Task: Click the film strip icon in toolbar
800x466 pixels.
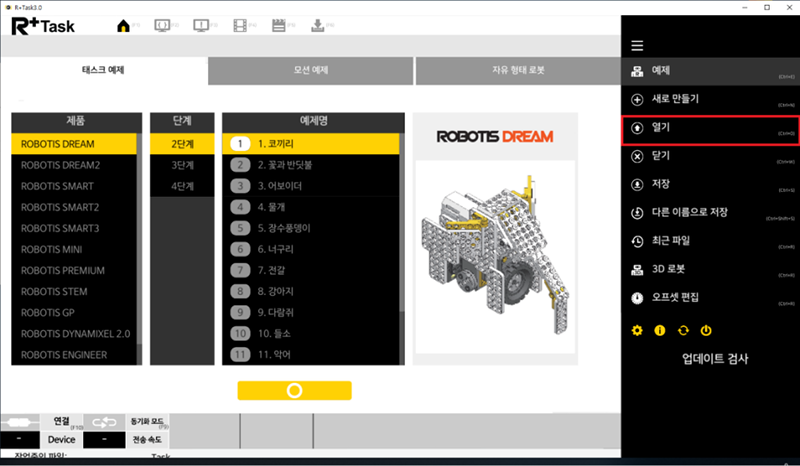Action: pos(241,25)
